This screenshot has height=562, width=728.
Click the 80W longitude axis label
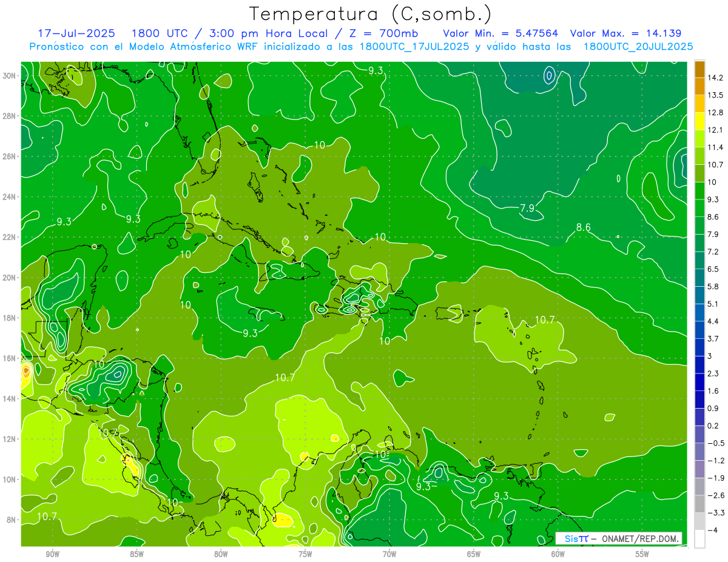click(221, 554)
